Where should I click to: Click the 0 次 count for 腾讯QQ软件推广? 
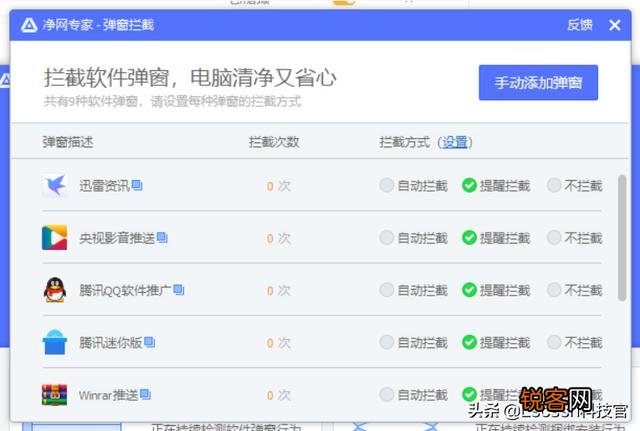[279, 291]
